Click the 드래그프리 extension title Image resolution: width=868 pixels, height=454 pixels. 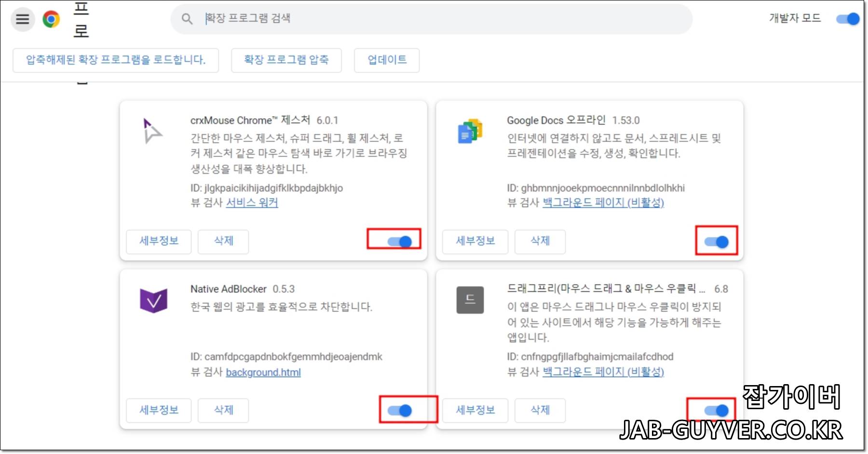tap(606, 289)
